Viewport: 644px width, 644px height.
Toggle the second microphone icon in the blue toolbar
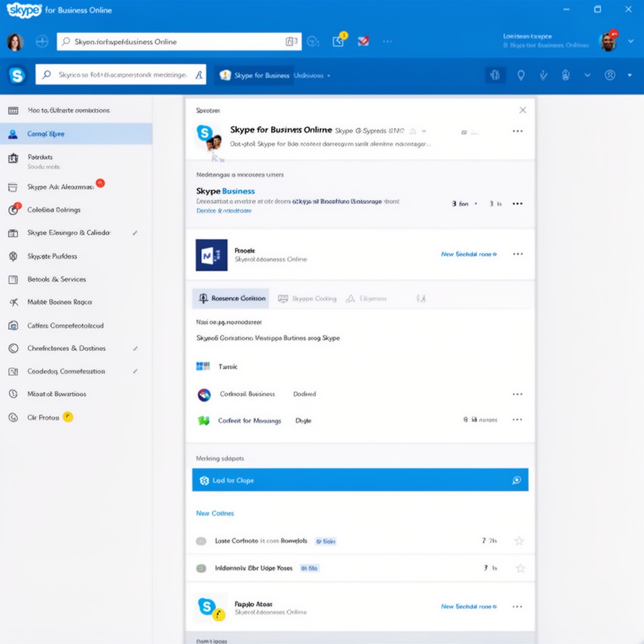tap(566, 75)
